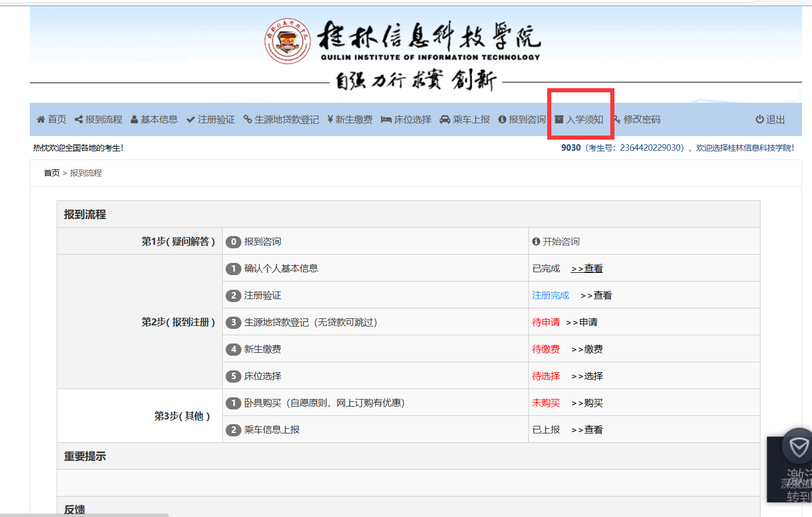The height and width of the screenshot is (517, 812).
Task: Click 首页 in the breadcrumb trail
Action: pos(51,174)
